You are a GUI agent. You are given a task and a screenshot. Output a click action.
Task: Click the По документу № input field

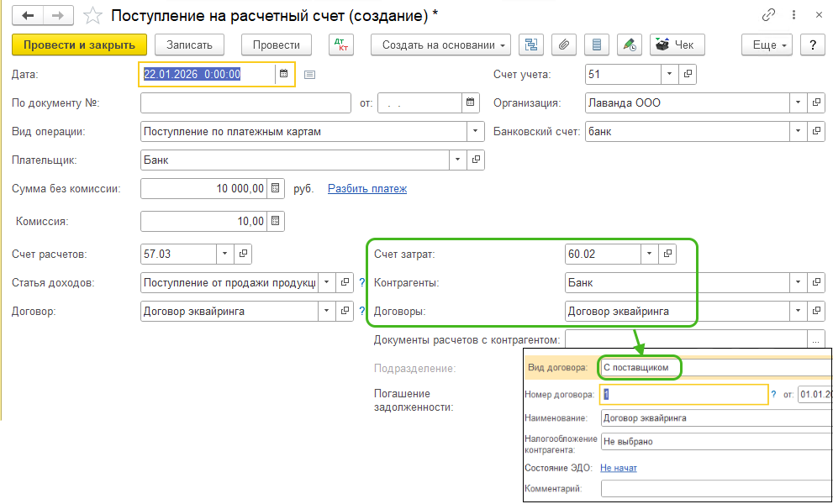tap(245, 102)
